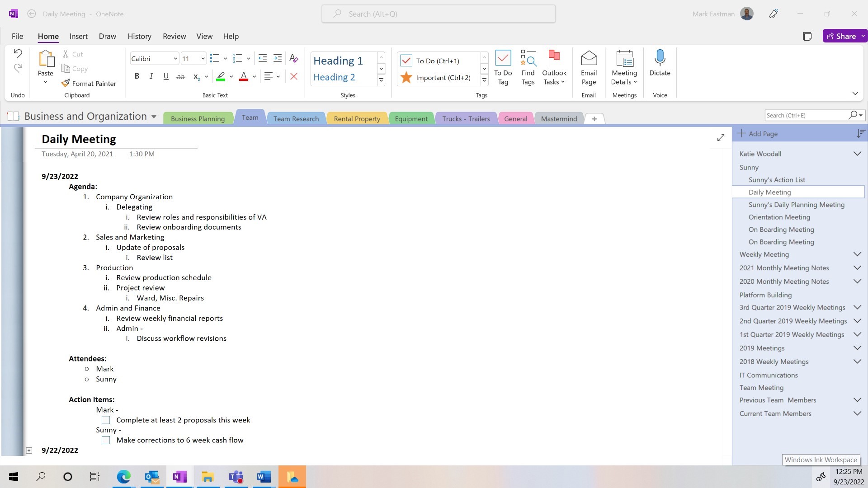Expand the Weekly Meeting page group

(857, 254)
